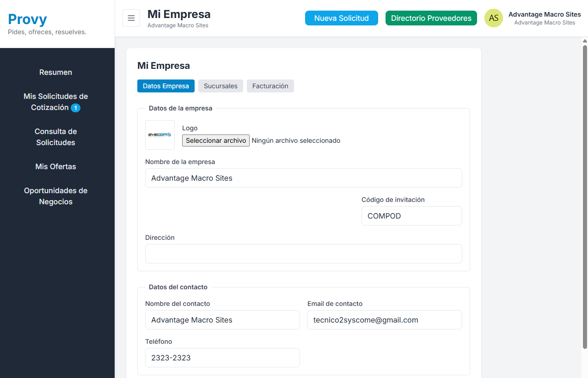Open the Directorio Proveedores button
The height and width of the screenshot is (378, 588).
pyautogui.click(x=431, y=18)
